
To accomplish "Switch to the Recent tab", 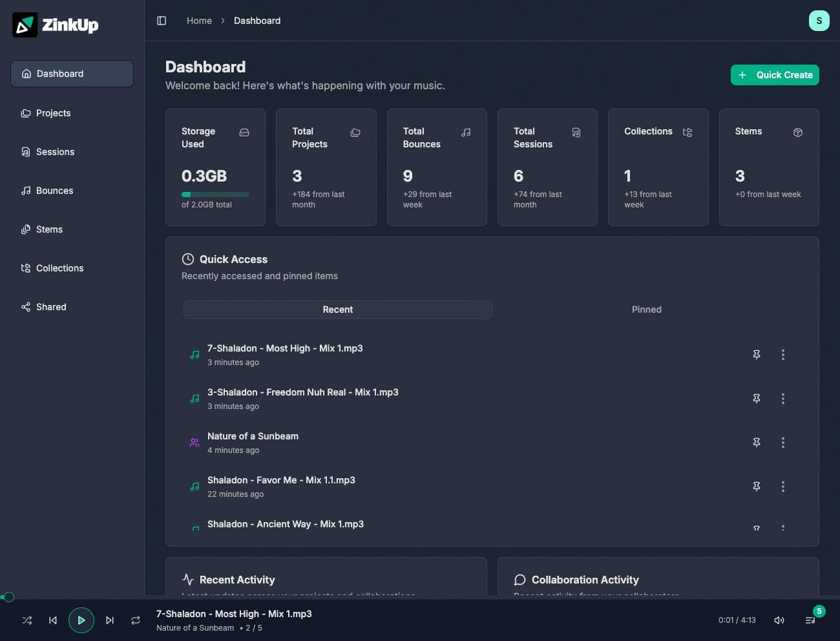I will (338, 310).
